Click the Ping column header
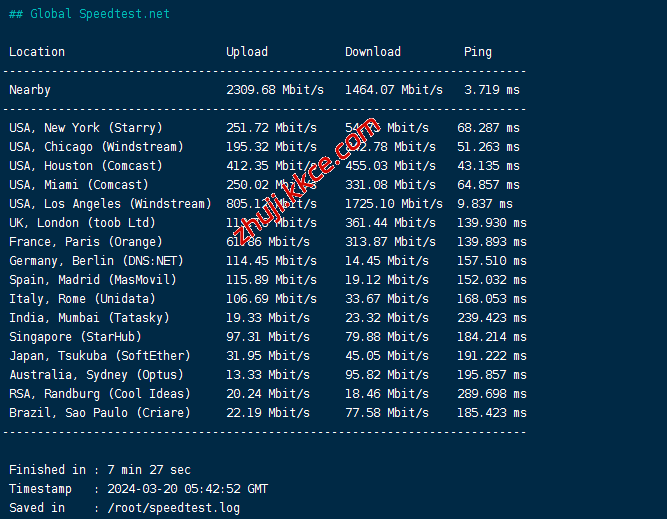This screenshot has width=667, height=519. coord(478,52)
